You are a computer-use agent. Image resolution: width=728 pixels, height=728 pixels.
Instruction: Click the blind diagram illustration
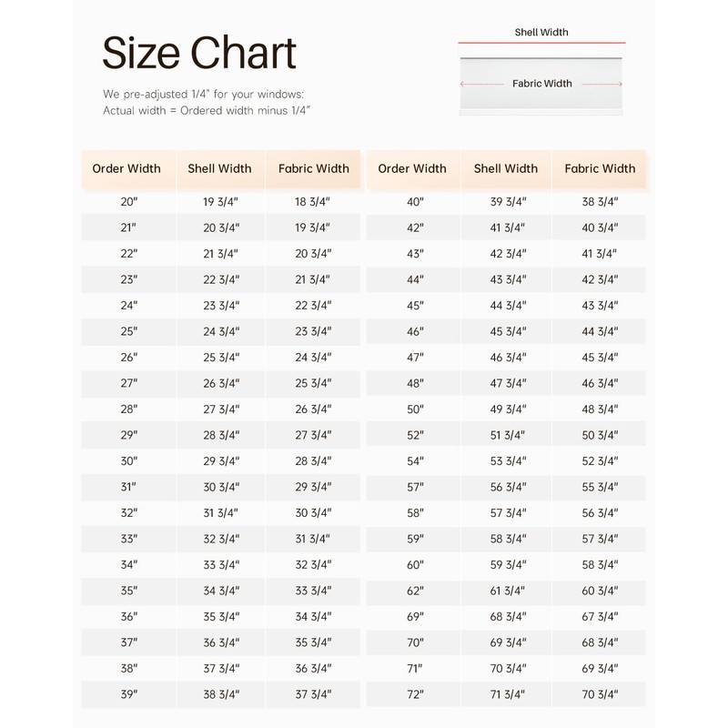tap(541, 82)
